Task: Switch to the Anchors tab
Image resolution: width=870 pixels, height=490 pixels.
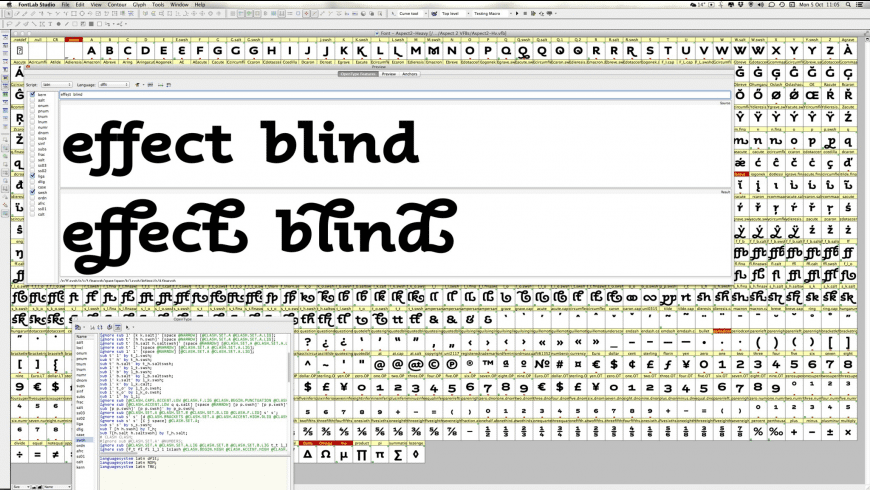Action: (x=409, y=74)
